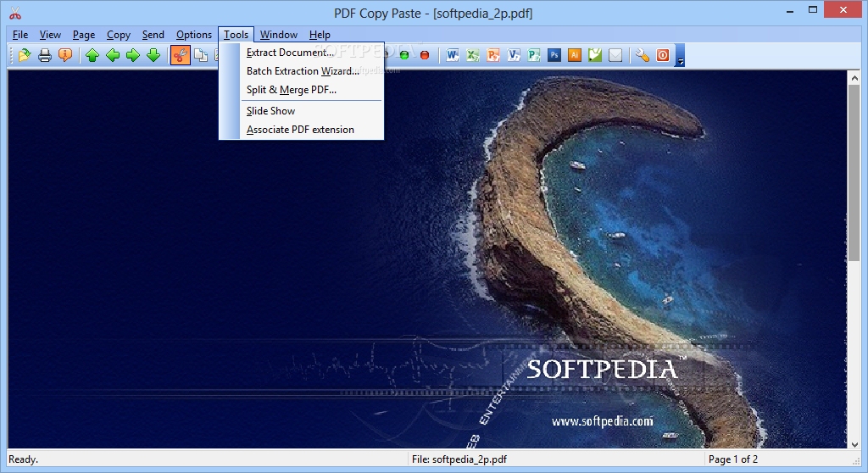Image resolution: width=868 pixels, height=473 pixels.
Task: Click the red circle toolbar button
Action: tap(425, 55)
